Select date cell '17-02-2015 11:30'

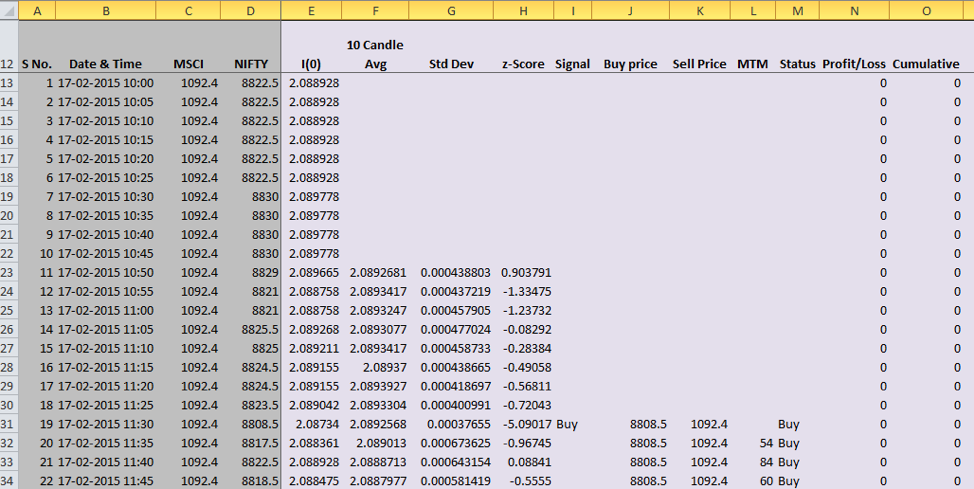106,424
